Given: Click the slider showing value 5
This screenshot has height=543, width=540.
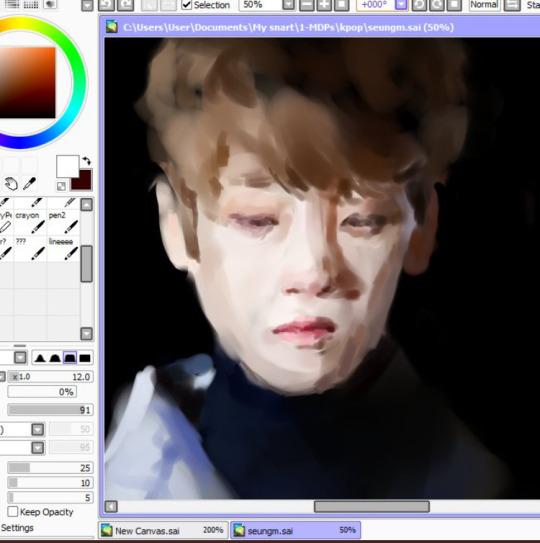Looking at the screenshot, I should point(51,498).
